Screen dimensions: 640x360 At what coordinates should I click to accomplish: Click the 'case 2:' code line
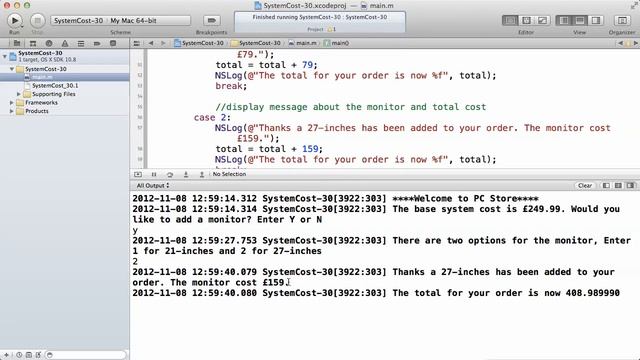tap(212, 118)
